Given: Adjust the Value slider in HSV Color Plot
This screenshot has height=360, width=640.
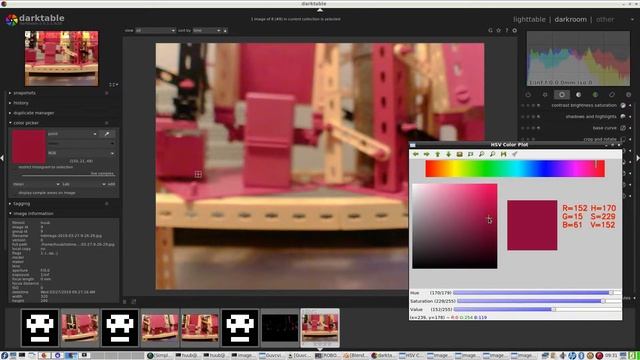Looking at the screenshot, I should click(x=537, y=309).
